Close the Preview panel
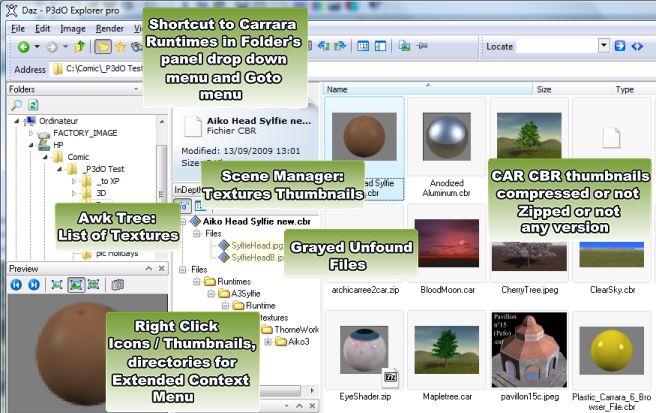Screen dimensions: 656x413 point(161,268)
